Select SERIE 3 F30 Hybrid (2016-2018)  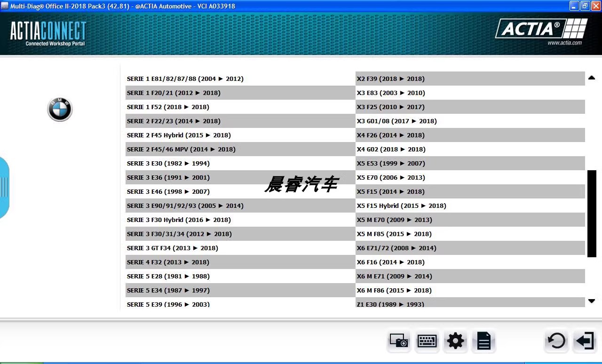click(240, 220)
